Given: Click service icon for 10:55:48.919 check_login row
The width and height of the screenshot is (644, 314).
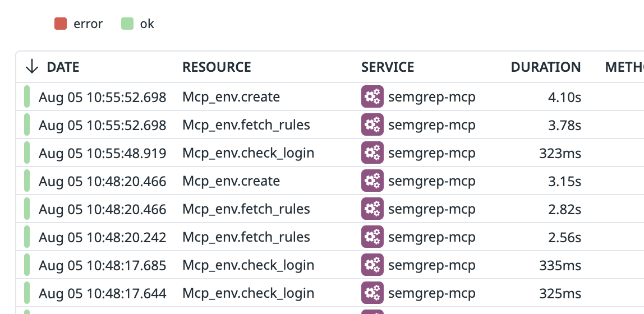Looking at the screenshot, I should point(372,153).
